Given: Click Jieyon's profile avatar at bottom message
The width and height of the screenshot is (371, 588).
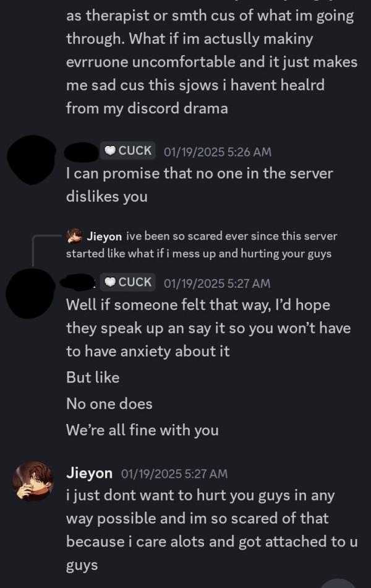Looking at the screenshot, I should pos(33,481).
